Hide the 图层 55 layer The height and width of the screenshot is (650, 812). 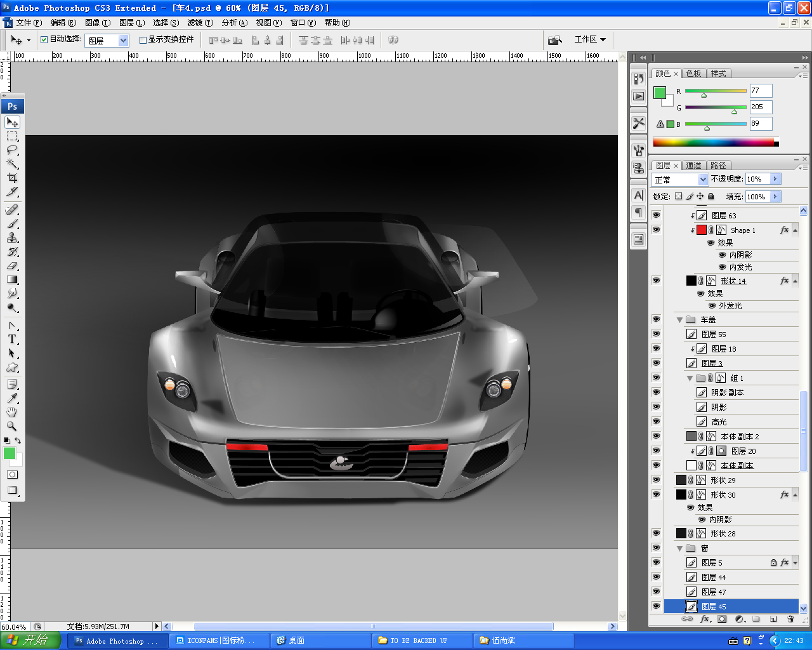click(656, 334)
